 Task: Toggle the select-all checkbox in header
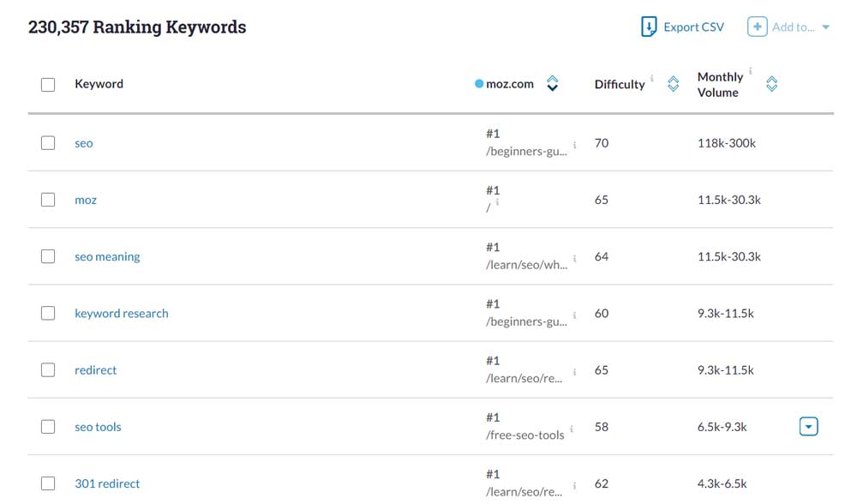pos(48,85)
